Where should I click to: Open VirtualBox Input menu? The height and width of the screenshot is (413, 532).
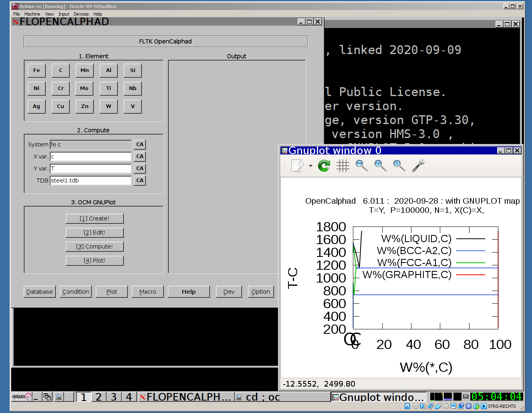click(x=64, y=14)
